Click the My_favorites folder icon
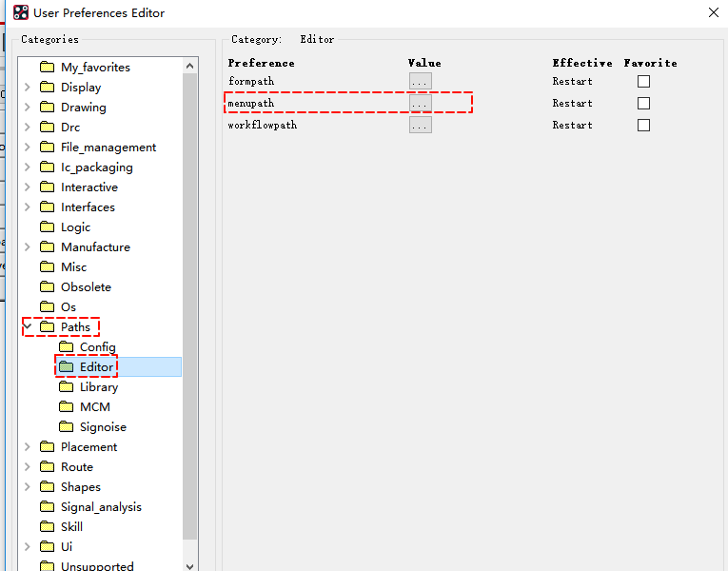Image resolution: width=728 pixels, height=571 pixels. 47,68
